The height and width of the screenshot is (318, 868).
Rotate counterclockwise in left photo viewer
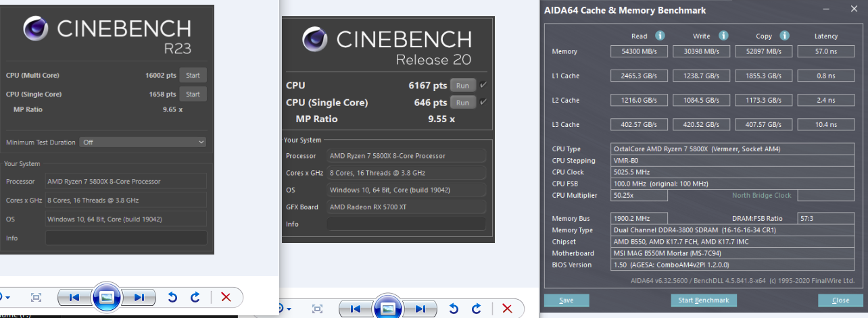click(172, 297)
